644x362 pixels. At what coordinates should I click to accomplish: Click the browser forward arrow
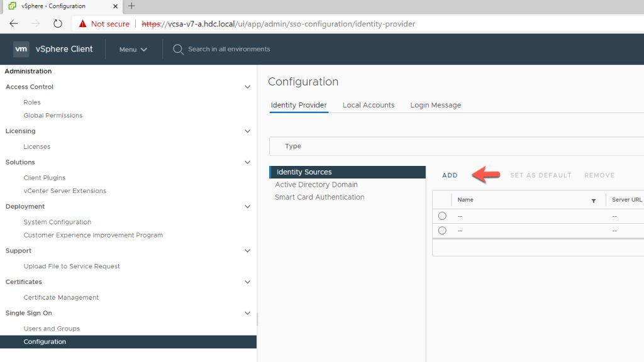(x=36, y=24)
